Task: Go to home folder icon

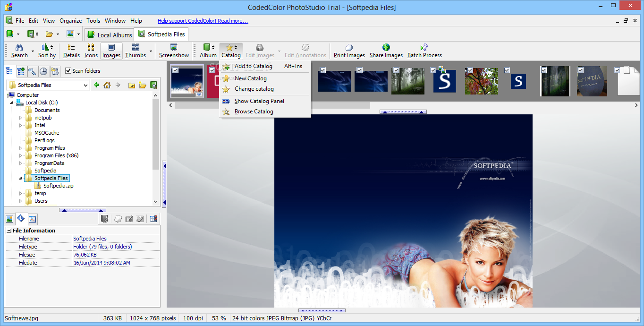Action: [x=107, y=85]
